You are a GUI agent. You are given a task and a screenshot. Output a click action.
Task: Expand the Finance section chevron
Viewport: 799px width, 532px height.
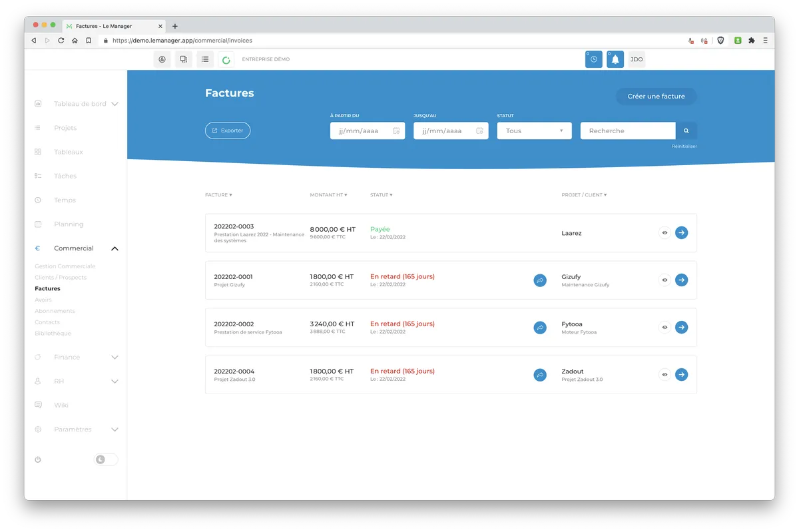(x=115, y=358)
